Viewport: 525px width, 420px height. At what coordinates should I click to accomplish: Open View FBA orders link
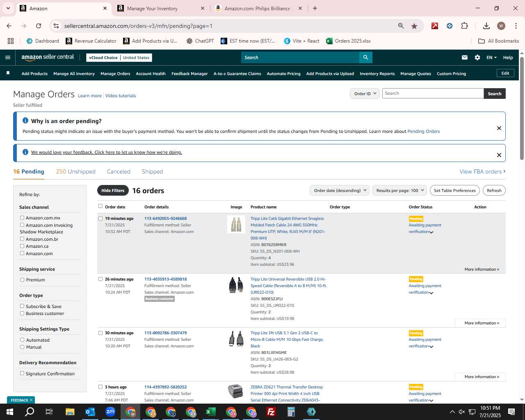tap(482, 171)
